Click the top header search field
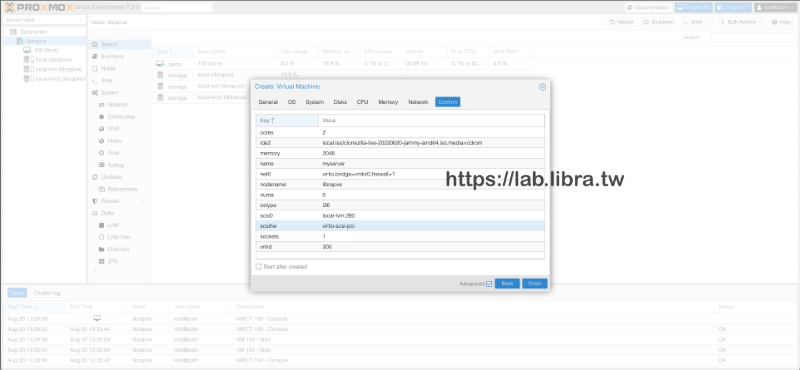800x370 pixels. click(177, 8)
